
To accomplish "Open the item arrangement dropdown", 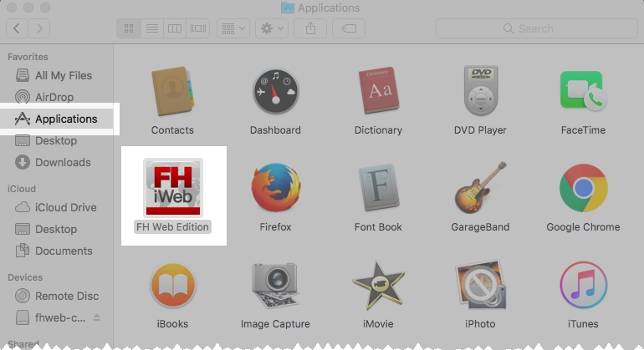I will click(233, 28).
